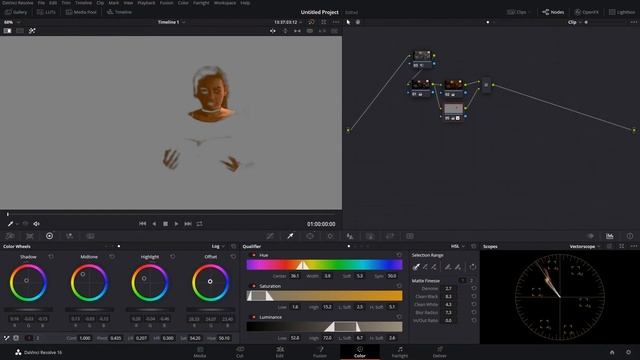Open the Camera Raw palette icon
The image size is (640, 360).
10,236
